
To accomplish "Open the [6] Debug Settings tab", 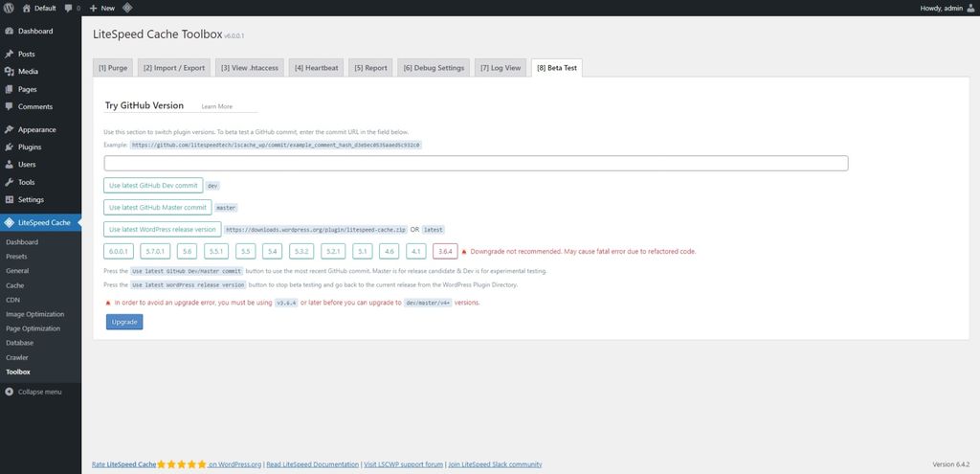I will coord(434,68).
